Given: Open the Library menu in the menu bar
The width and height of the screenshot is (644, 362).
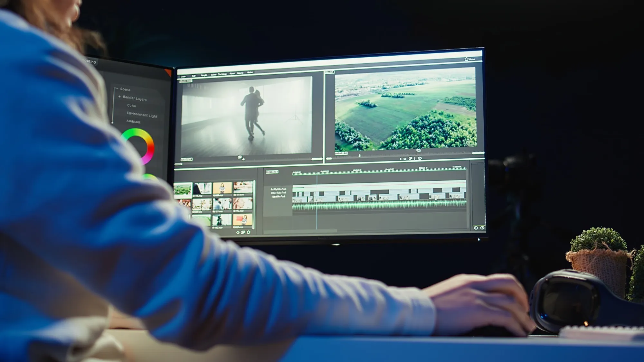Looking at the screenshot, I should pos(240,73).
